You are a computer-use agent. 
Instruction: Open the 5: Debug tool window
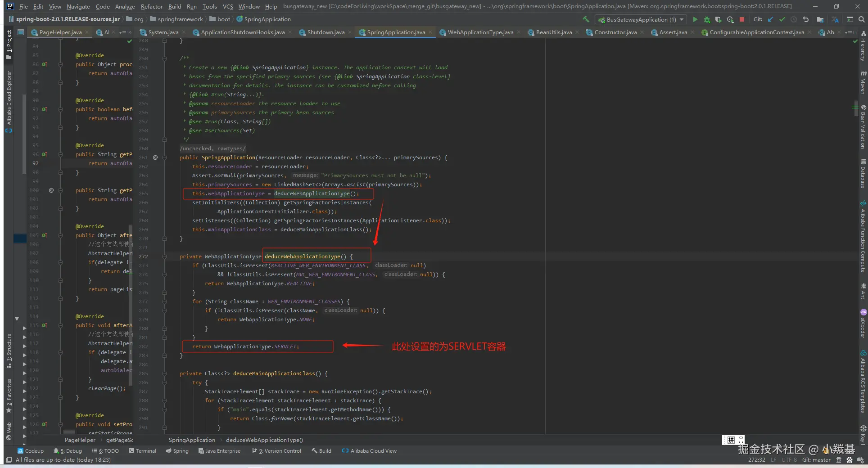pyautogui.click(x=68, y=451)
